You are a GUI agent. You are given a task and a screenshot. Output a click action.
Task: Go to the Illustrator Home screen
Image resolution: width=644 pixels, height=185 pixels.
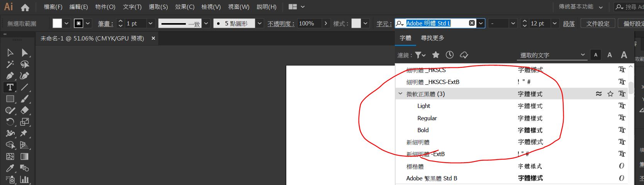[25, 7]
